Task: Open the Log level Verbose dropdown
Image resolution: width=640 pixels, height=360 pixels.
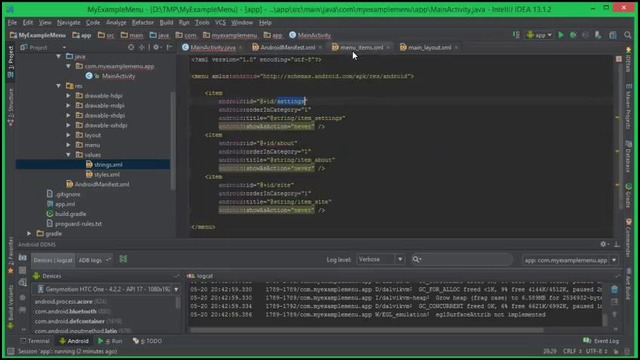Action: pyautogui.click(x=380, y=259)
